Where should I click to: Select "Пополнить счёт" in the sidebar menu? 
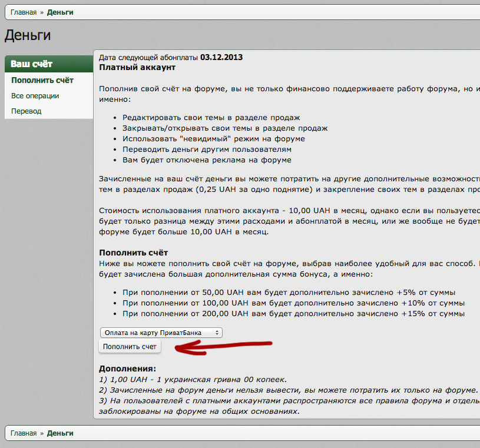click(x=42, y=80)
